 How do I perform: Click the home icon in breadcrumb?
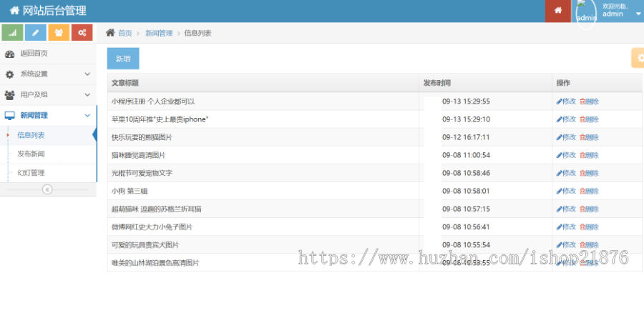tap(110, 33)
